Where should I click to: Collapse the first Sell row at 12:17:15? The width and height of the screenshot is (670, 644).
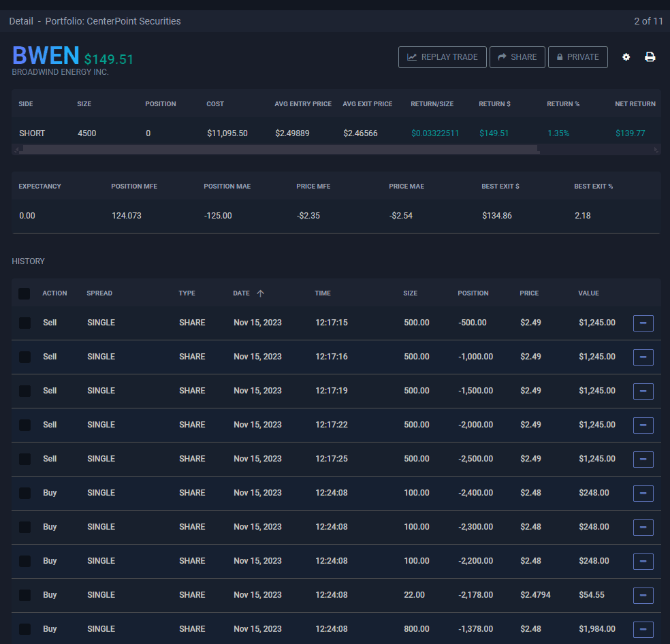click(643, 323)
